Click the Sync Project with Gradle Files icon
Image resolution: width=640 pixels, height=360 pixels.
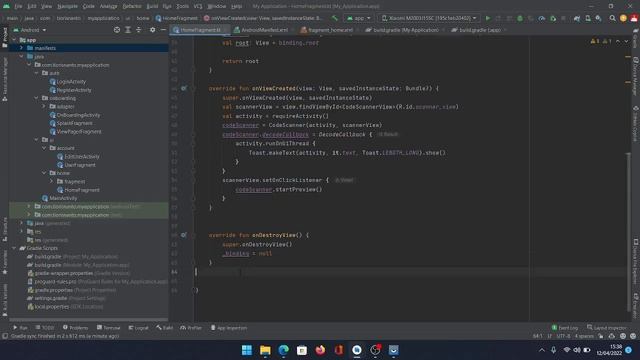tap(577, 18)
